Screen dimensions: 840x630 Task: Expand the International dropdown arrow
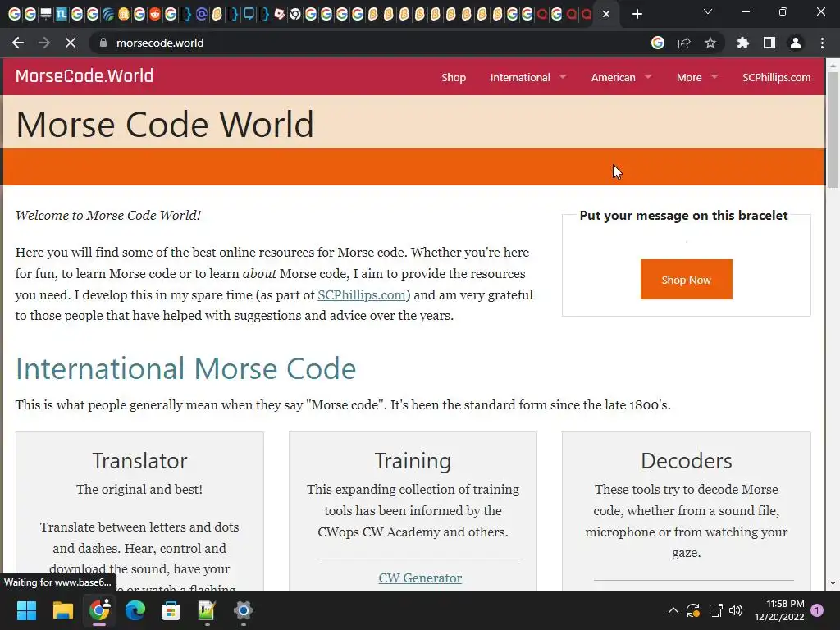click(x=563, y=77)
